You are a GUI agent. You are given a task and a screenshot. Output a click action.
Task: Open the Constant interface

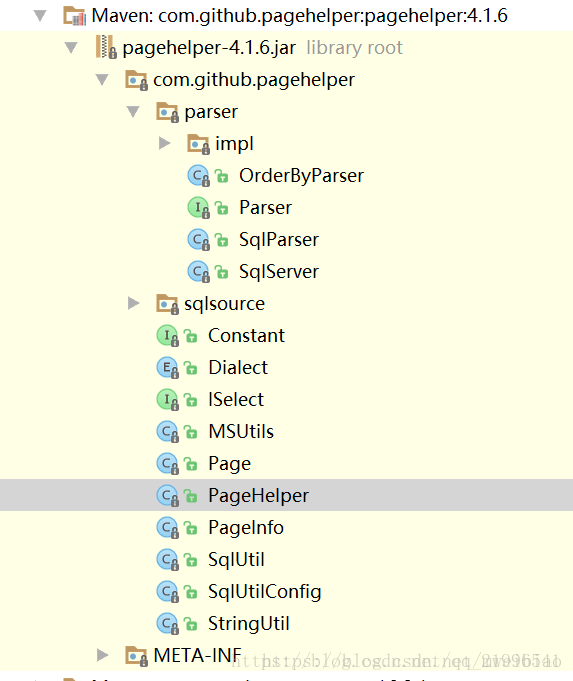247,335
